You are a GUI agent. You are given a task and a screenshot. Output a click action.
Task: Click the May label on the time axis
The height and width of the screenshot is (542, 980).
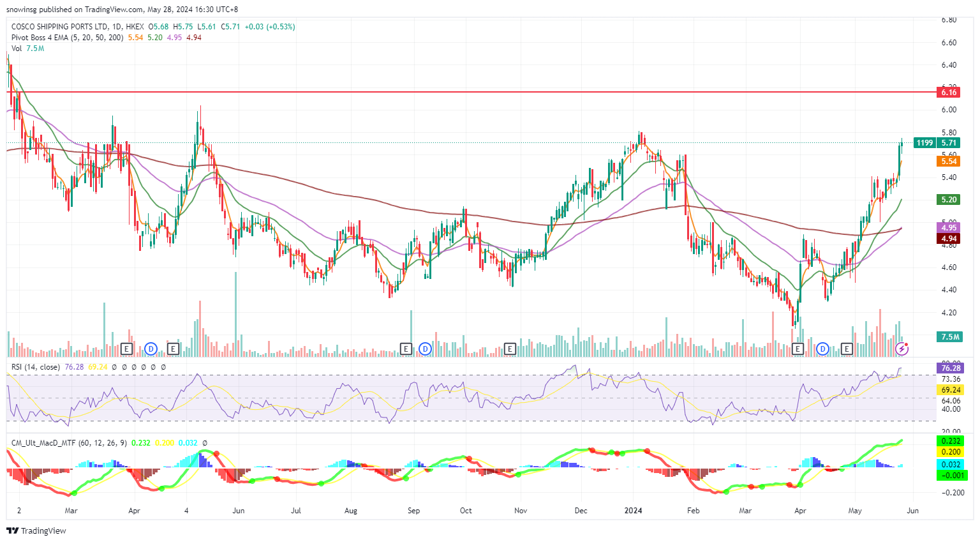pyautogui.click(x=855, y=511)
